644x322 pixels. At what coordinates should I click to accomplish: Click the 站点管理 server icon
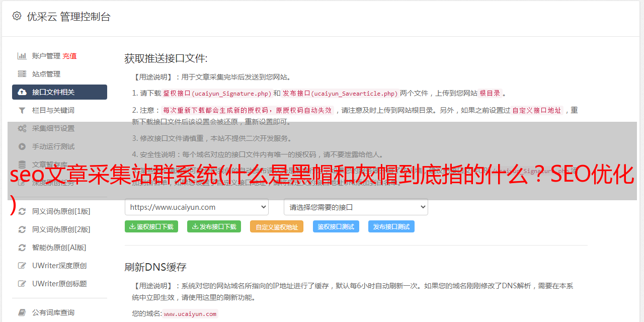(22, 74)
